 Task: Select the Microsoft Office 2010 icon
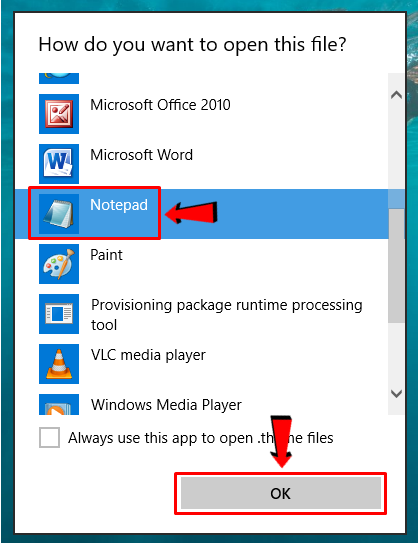[59, 114]
